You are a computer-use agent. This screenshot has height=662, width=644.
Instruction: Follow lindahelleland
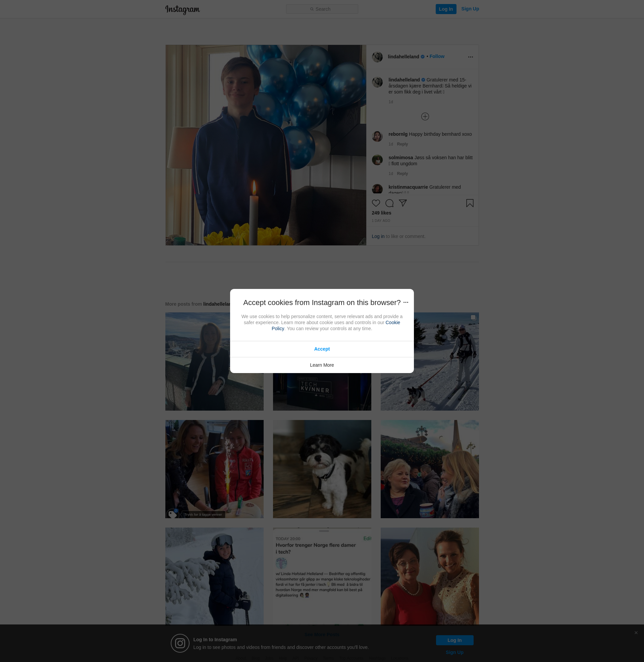tap(437, 56)
